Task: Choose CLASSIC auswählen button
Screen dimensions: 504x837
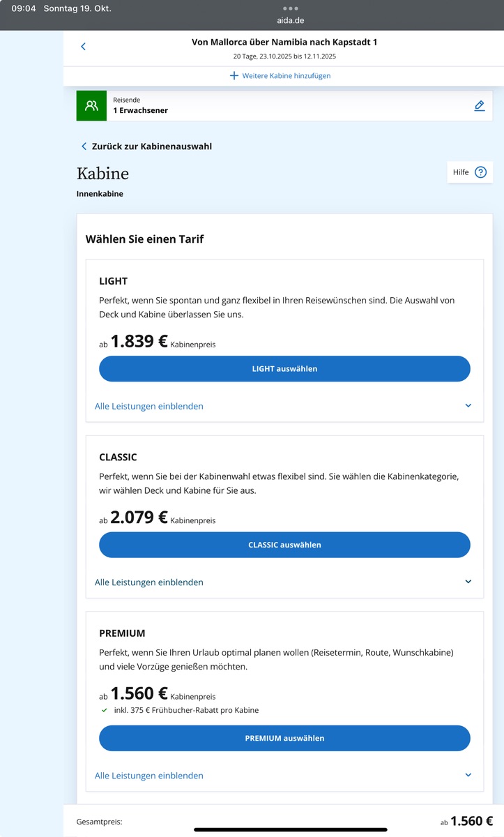Action: (x=284, y=545)
